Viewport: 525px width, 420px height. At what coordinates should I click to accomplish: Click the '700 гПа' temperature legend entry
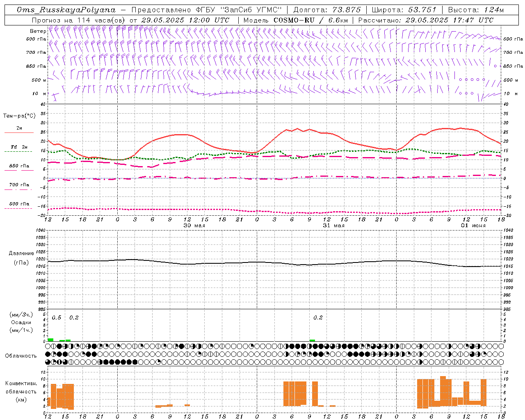19,185
